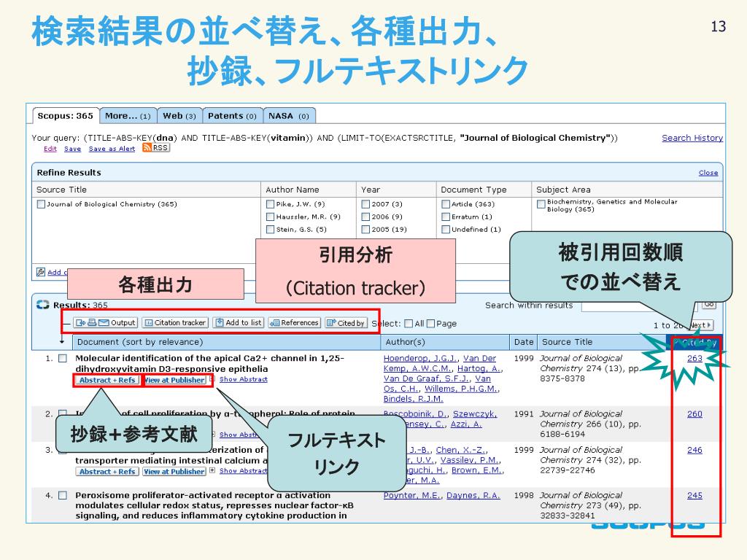Check Journal of Biological Chemistry (365) source

coord(41,204)
